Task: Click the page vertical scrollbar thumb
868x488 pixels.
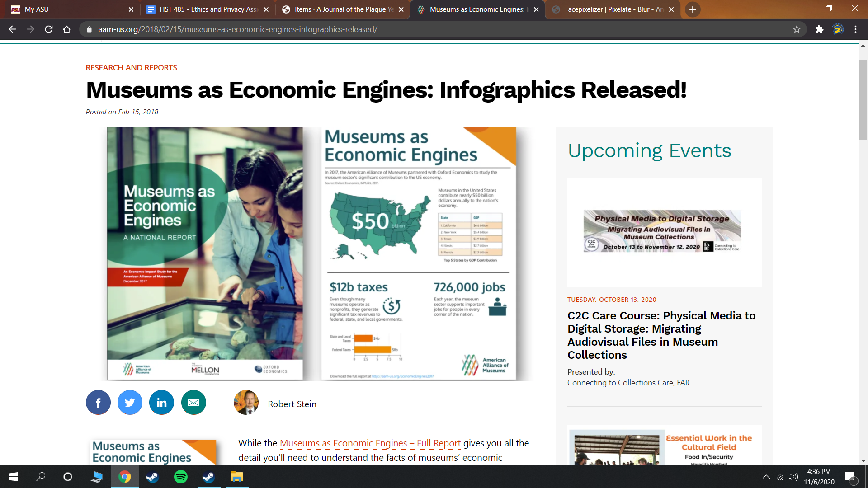Action: point(863,99)
